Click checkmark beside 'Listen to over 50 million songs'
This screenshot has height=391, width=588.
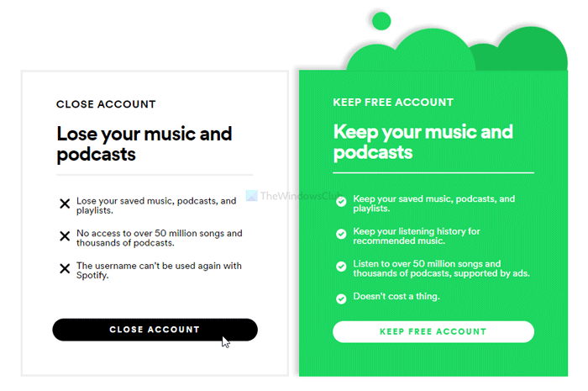pyautogui.click(x=341, y=266)
